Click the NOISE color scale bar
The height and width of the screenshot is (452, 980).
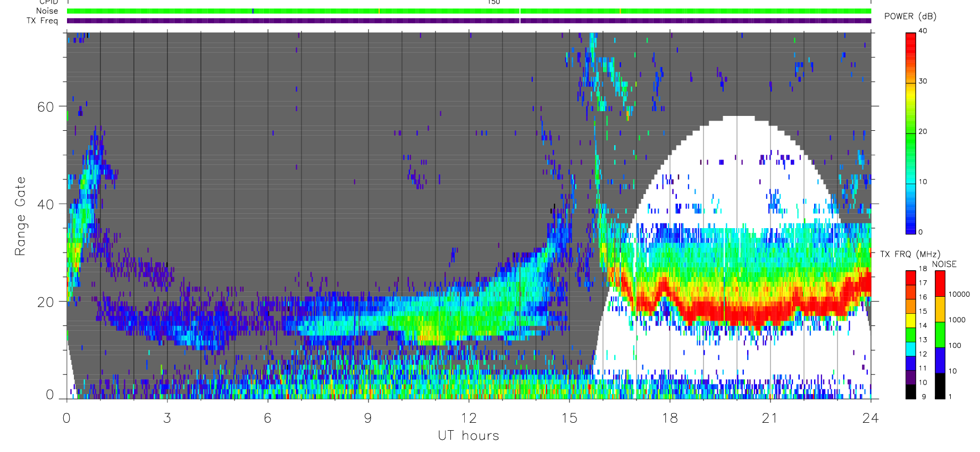[940, 334]
